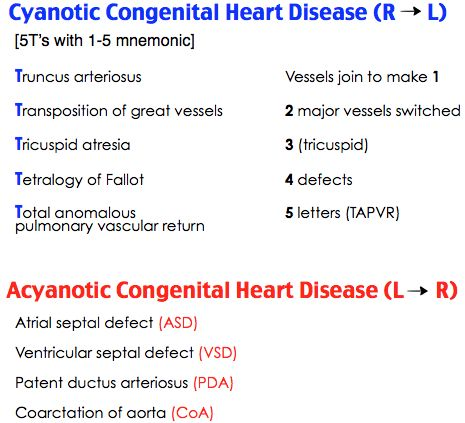
Task: Click the Cyanotic Congenital Heart Disease heading
Action: [227, 13]
